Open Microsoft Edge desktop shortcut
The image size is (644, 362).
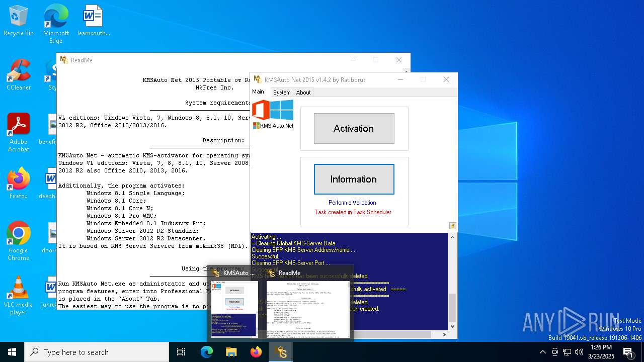coord(56,24)
